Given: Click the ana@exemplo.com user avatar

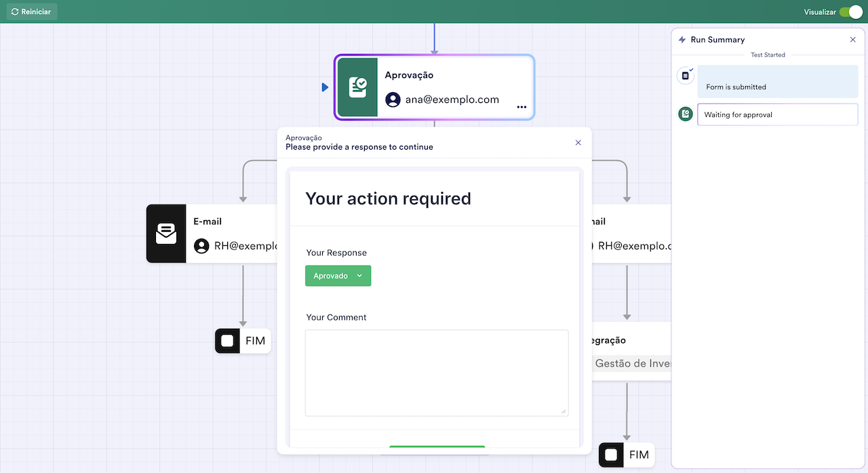Looking at the screenshot, I should 393,100.
